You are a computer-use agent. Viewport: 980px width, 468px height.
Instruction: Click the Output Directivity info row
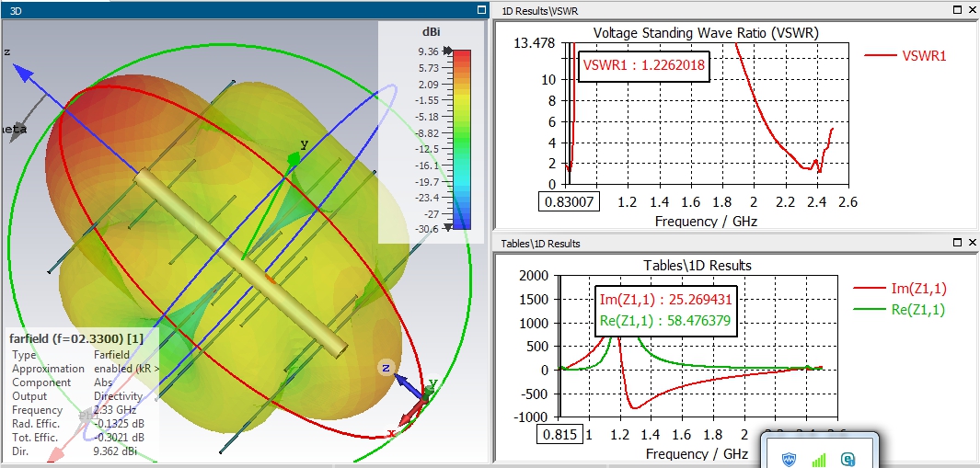77,396
